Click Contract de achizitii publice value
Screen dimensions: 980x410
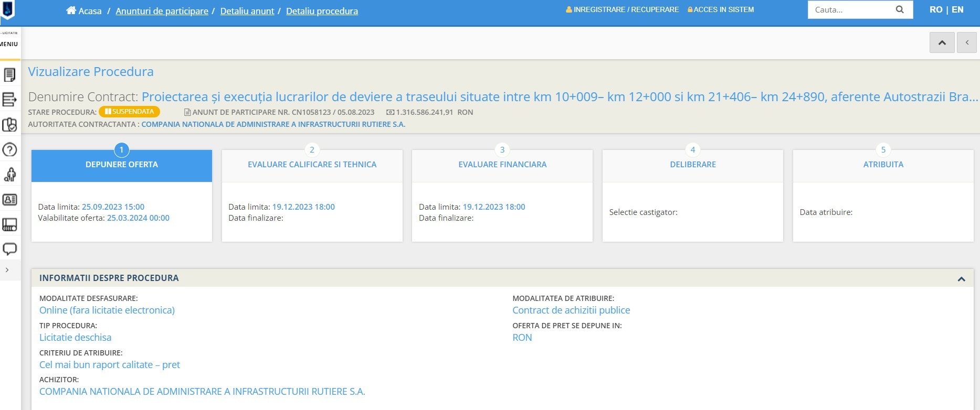click(x=571, y=310)
